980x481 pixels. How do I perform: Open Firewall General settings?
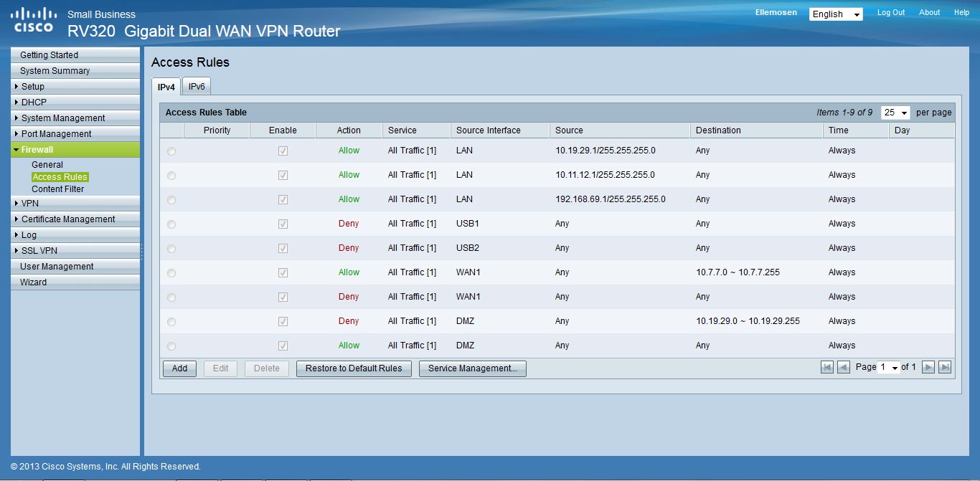[x=47, y=165]
